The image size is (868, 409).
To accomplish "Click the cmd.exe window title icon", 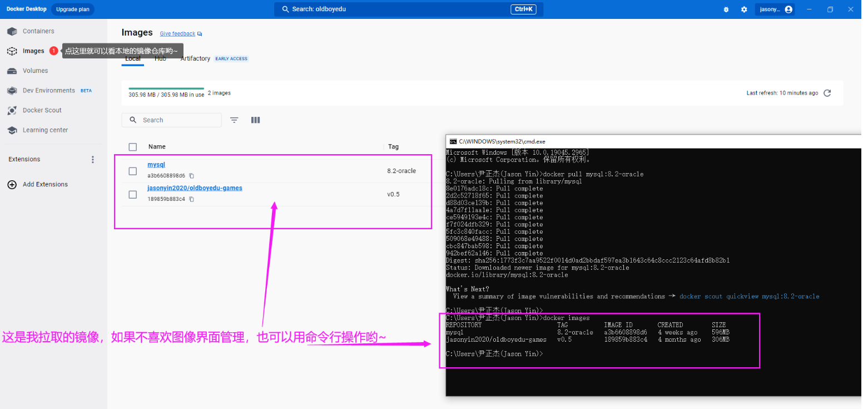I will point(453,141).
